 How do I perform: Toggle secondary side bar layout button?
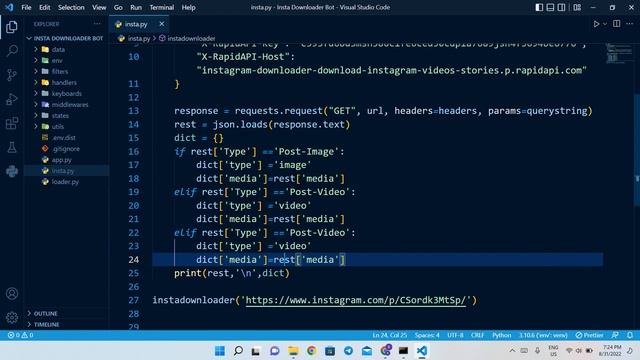[x=562, y=7]
